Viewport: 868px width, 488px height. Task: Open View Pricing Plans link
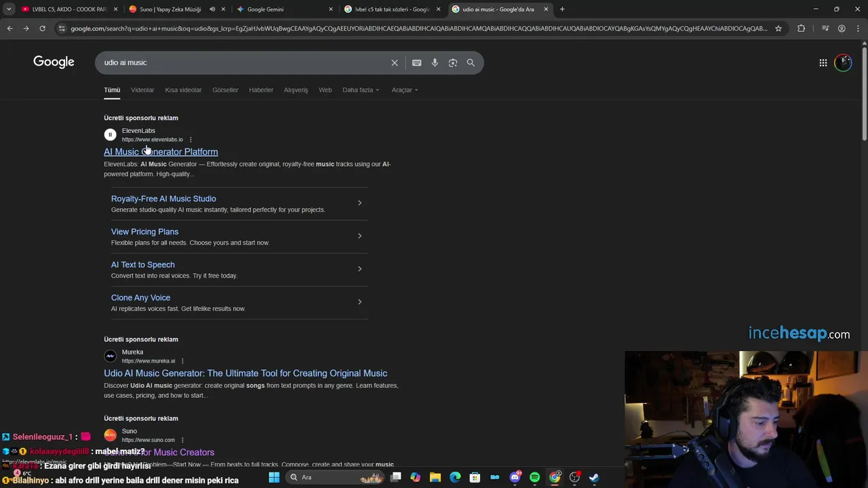pos(144,232)
